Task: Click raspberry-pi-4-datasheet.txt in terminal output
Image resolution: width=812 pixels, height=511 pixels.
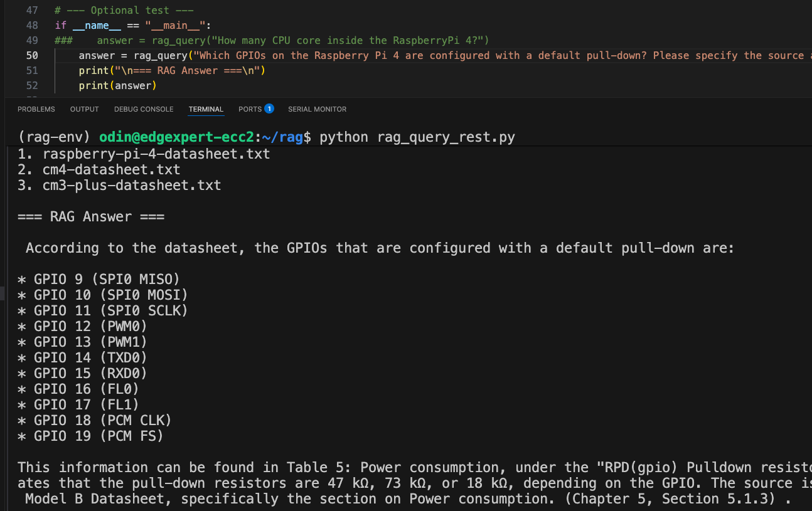Action: coord(156,154)
